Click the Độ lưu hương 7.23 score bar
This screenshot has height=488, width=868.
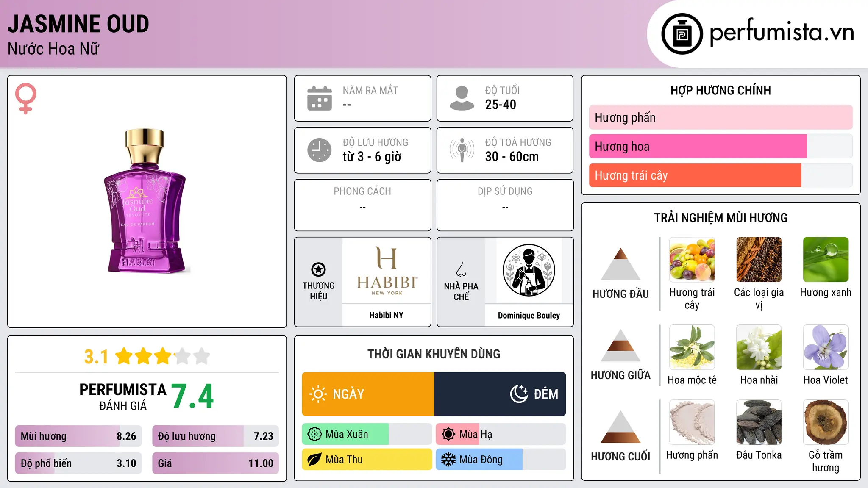pyautogui.click(x=215, y=436)
